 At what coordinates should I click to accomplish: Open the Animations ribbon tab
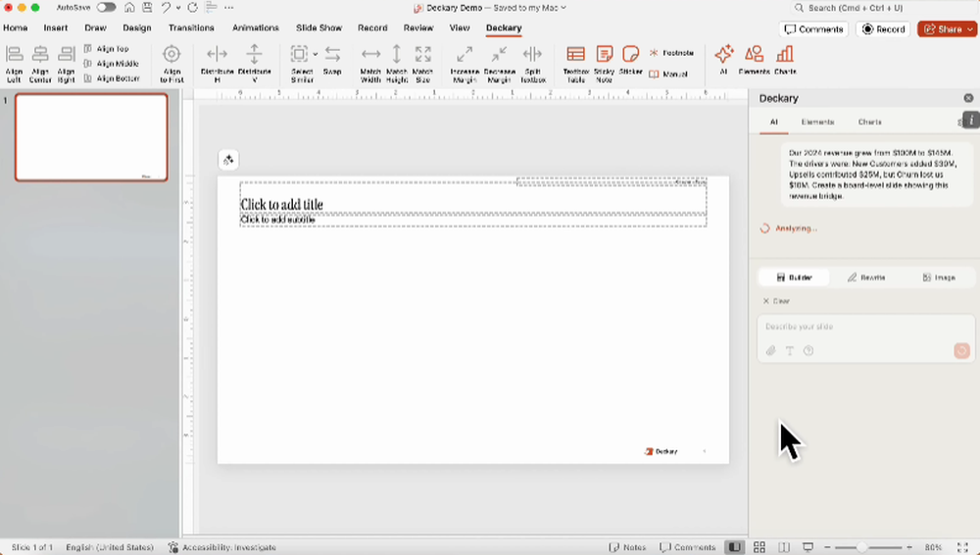[256, 27]
